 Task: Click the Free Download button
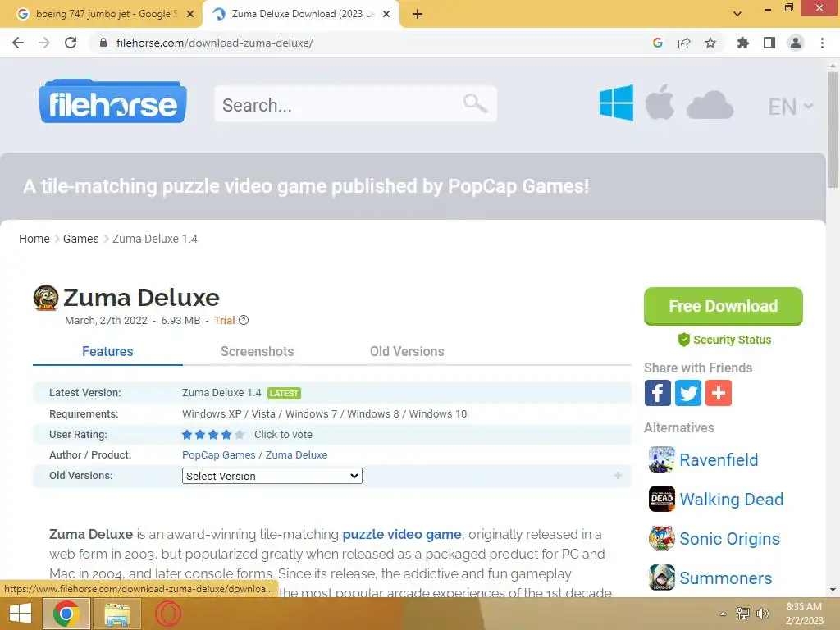coord(724,307)
